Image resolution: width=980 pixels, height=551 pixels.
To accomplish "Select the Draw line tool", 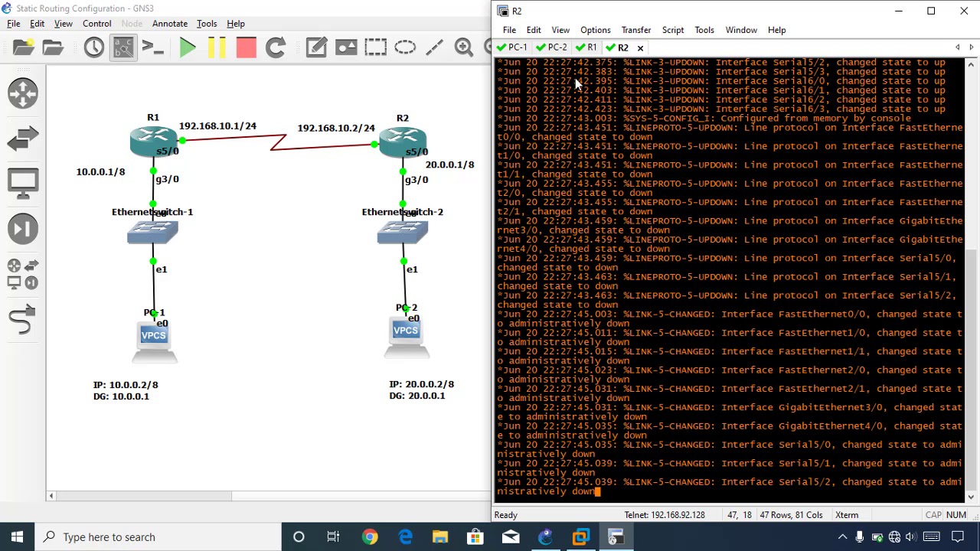I will (x=434, y=47).
